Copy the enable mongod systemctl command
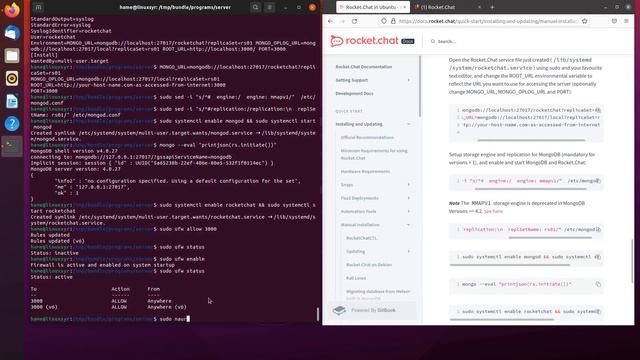This screenshot has width=640, height=360. click(x=598, y=257)
